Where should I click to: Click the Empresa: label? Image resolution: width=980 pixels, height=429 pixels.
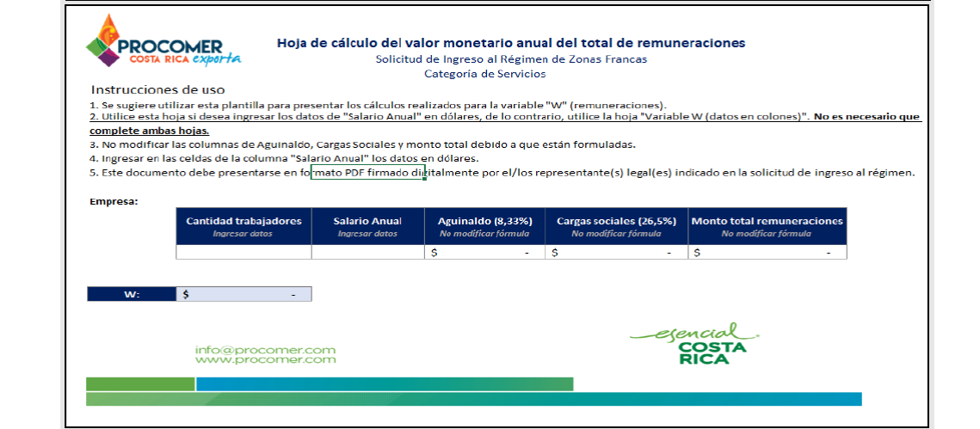[x=114, y=202]
